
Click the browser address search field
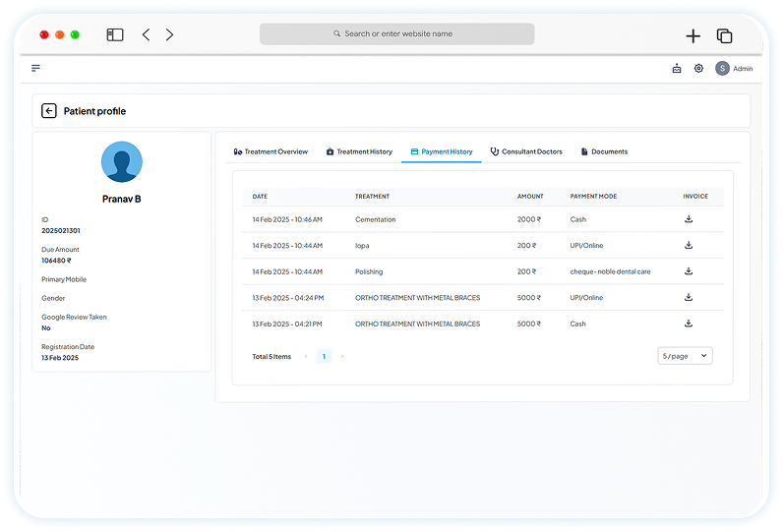(x=397, y=34)
